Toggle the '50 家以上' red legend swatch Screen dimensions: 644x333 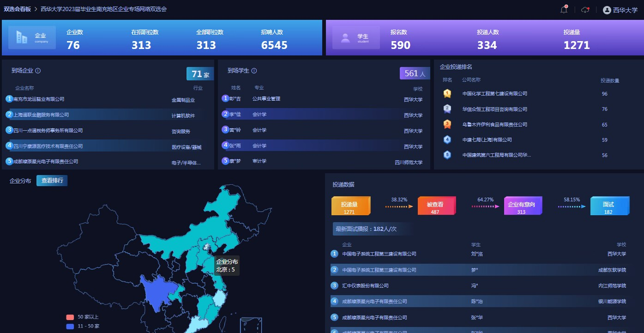click(70, 317)
